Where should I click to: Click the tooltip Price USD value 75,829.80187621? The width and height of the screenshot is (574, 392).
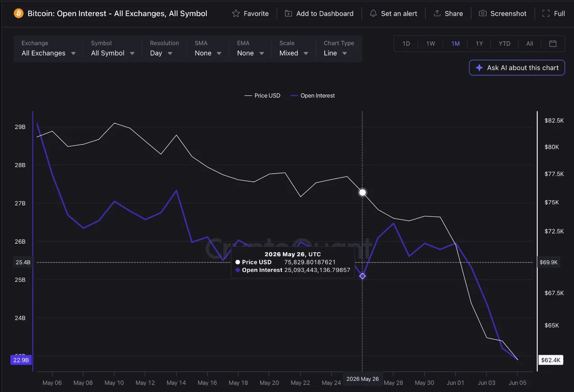[310, 262]
